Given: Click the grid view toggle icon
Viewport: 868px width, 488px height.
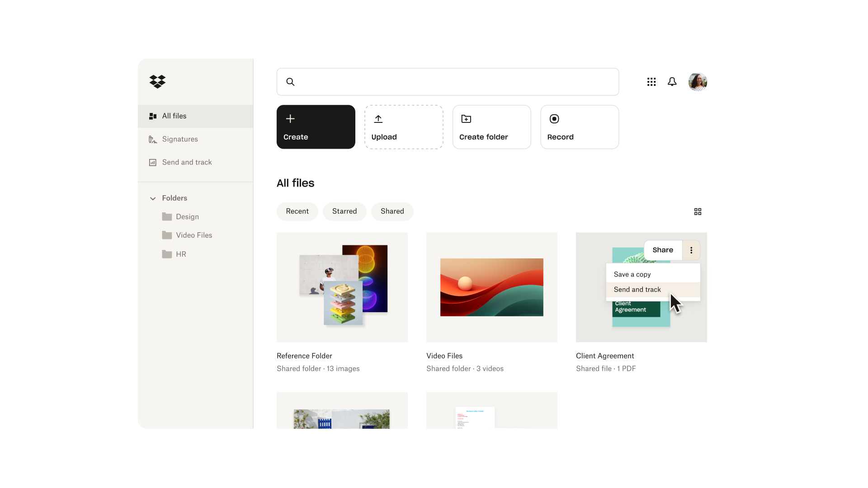Looking at the screenshot, I should pos(698,211).
